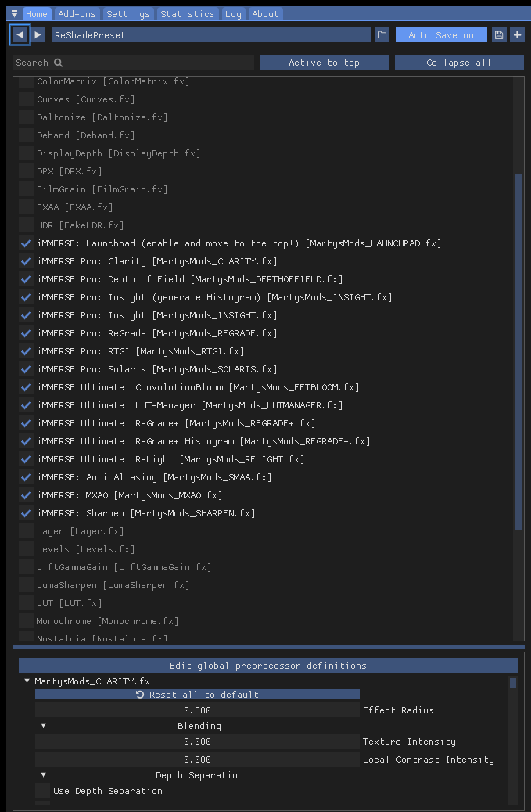The height and width of the screenshot is (812, 531).
Task: Open the preset folder browse icon
Action: [x=382, y=34]
